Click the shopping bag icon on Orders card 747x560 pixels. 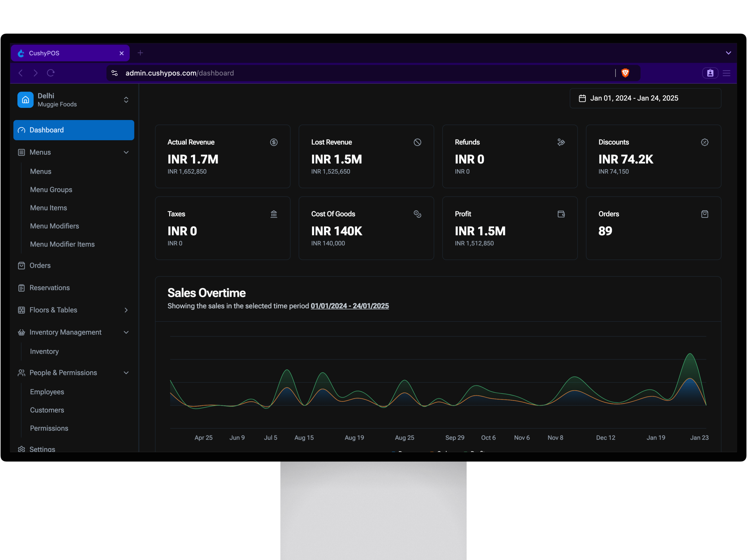coord(704,214)
